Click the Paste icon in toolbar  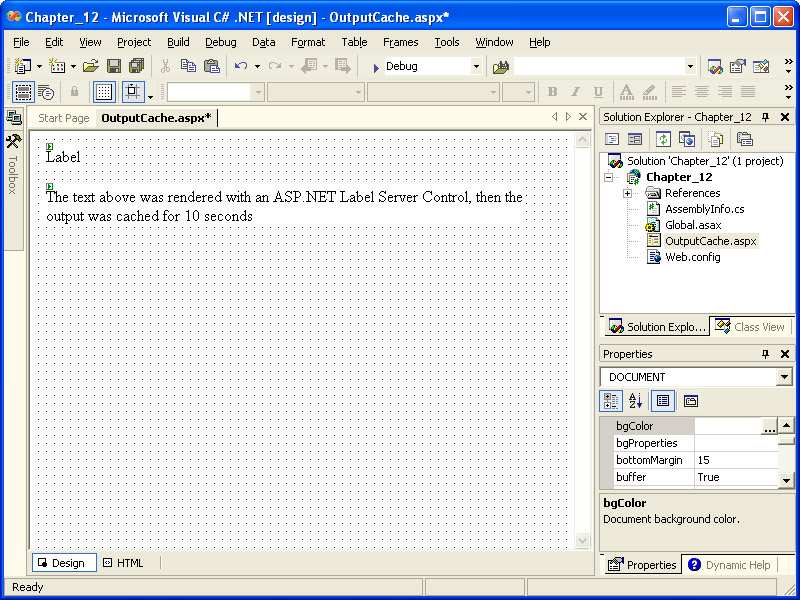pos(211,66)
